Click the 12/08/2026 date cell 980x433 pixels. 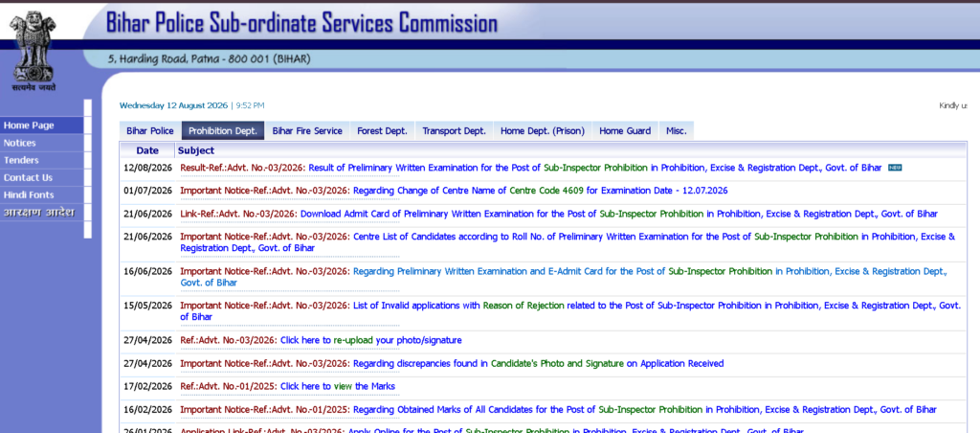tap(147, 168)
